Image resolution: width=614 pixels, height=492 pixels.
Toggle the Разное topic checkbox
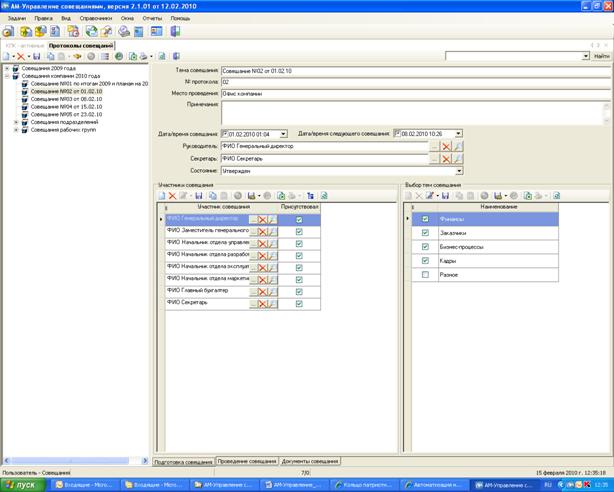click(x=426, y=274)
